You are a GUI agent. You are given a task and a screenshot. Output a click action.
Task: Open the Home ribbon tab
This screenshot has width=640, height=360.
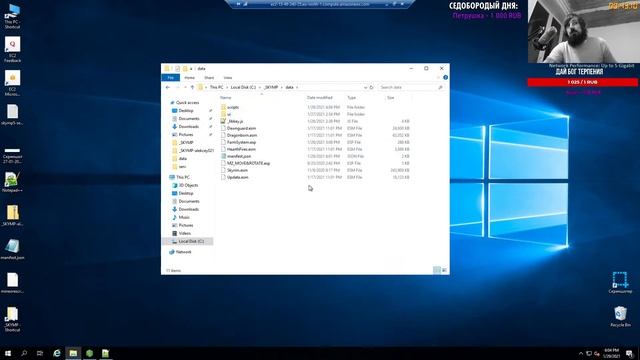[x=189, y=78]
